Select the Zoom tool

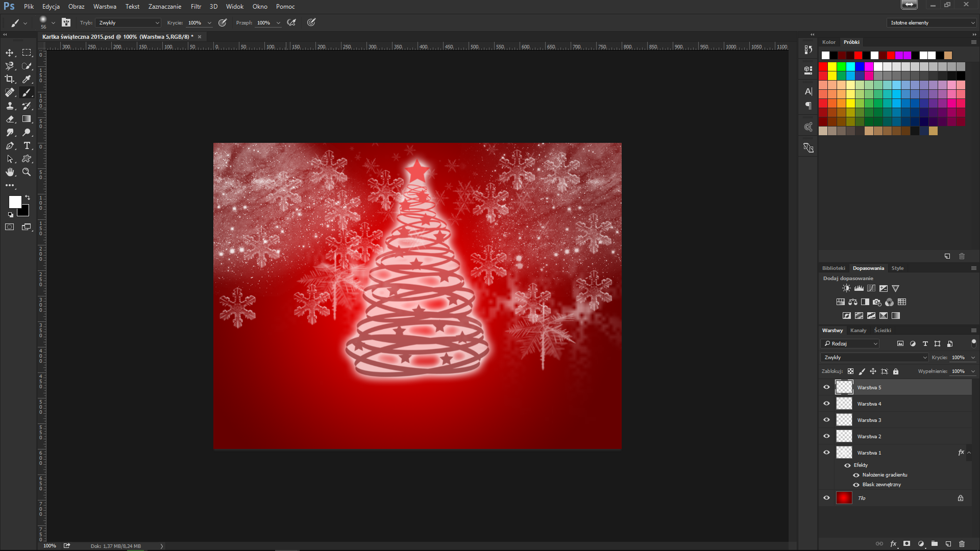click(x=27, y=172)
